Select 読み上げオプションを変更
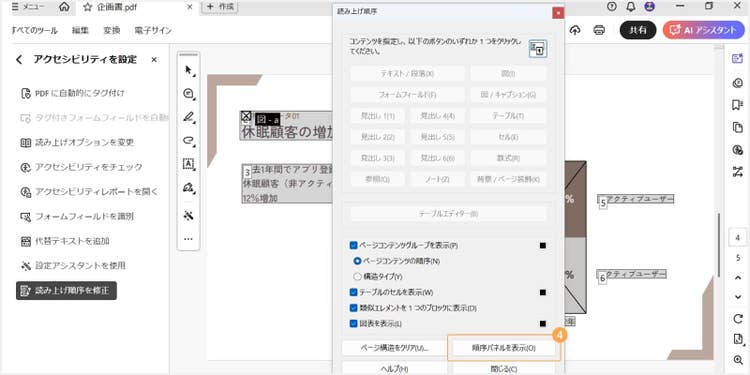The image size is (750, 375). click(77, 143)
